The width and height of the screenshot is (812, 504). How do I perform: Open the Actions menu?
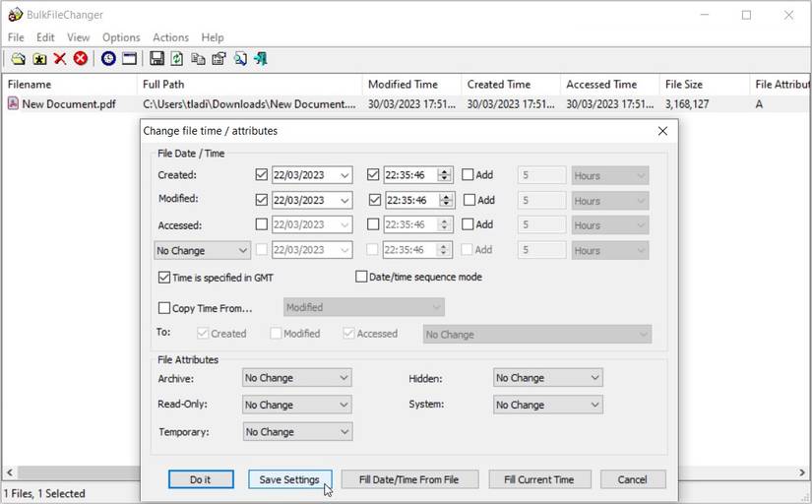170,37
